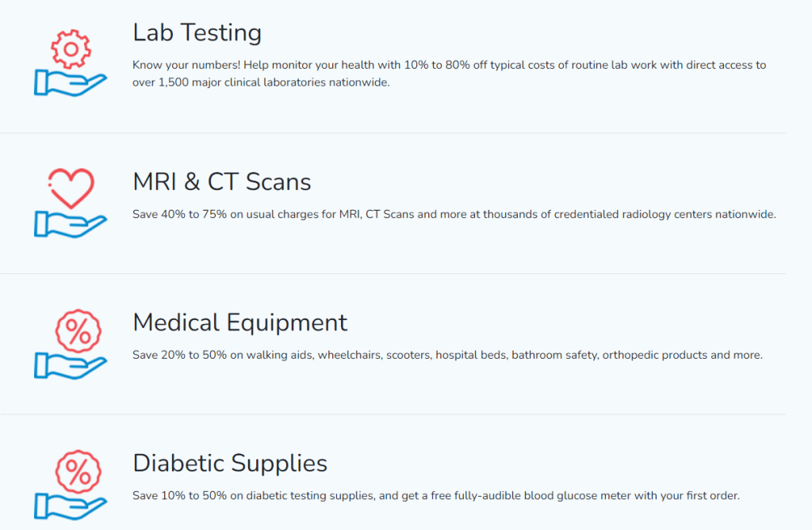Select the Medical Equipment heading
812x530 pixels.
239,322
